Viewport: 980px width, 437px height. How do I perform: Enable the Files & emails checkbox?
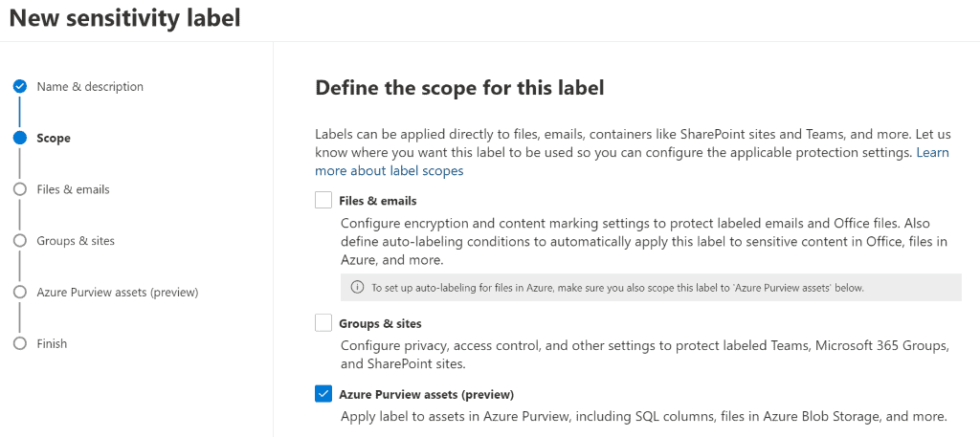pos(323,201)
